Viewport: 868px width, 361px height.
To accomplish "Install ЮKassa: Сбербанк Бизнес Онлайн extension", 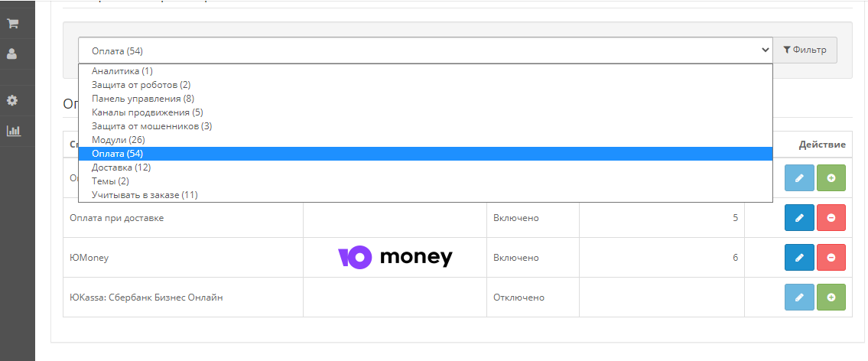I will [x=831, y=298].
